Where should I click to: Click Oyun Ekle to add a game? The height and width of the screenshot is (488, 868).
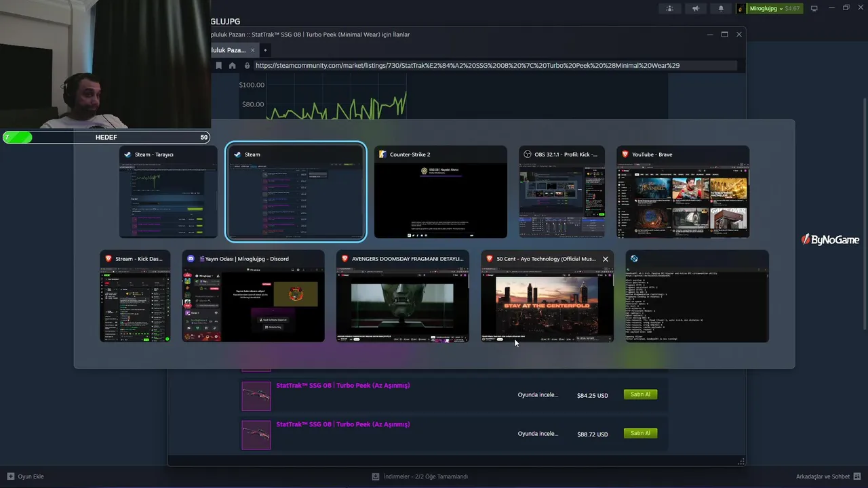pyautogui.click(x=26, y=476)
